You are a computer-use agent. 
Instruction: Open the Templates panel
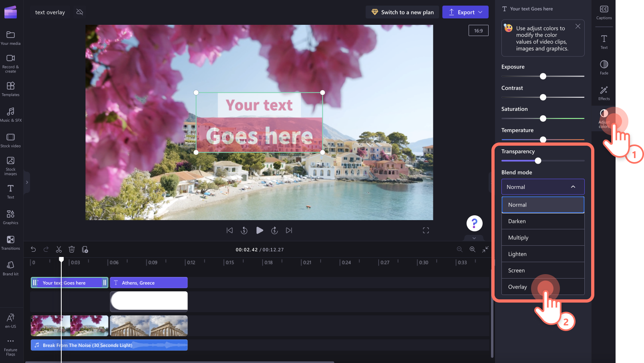11,89
